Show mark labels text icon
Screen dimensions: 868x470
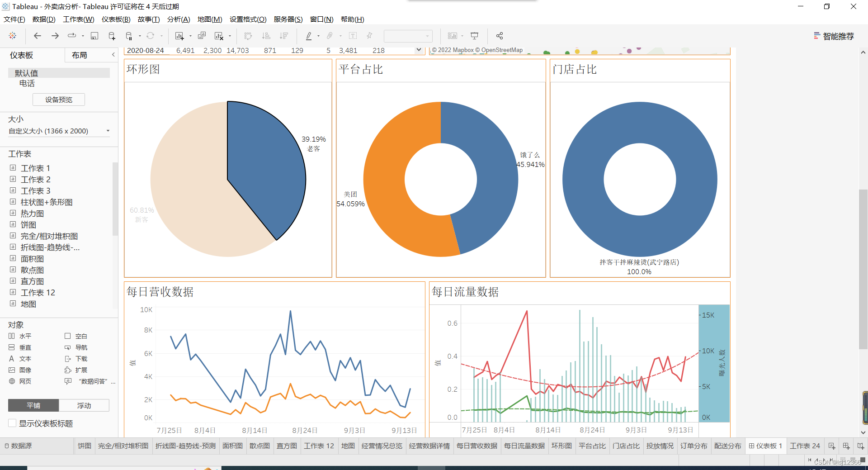coord(353,36)
